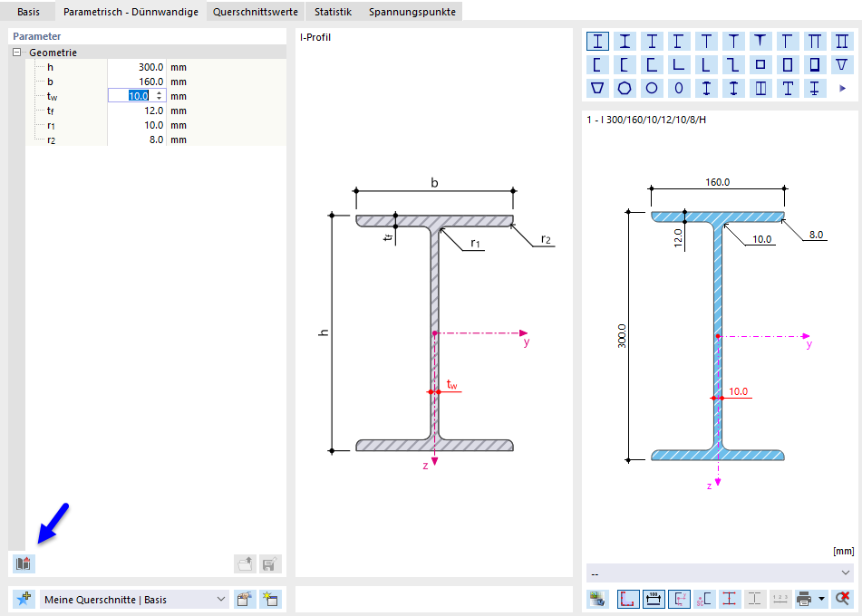
Task: Click the [mm] unit label in preview
Action: 843,551
